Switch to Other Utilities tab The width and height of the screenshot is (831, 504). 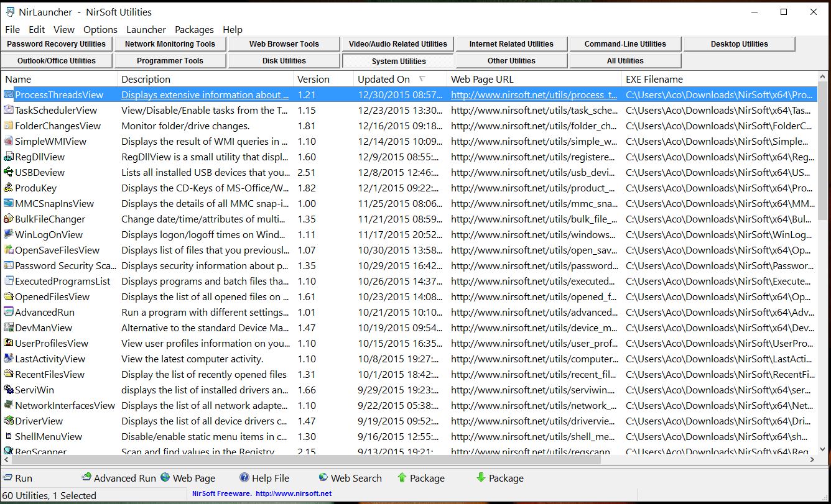pos(511,61)
